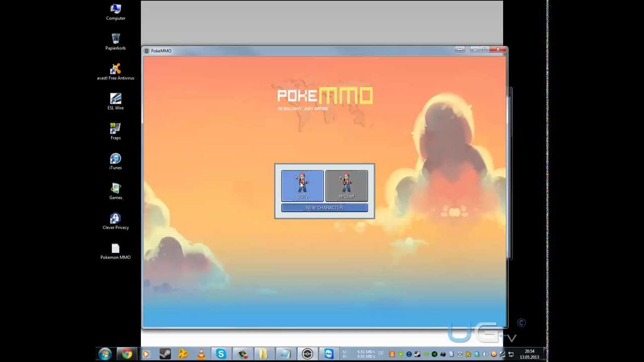Select the iTunes desktop shortcut
The height and width of the screenshot is (362, 644).
116,161
